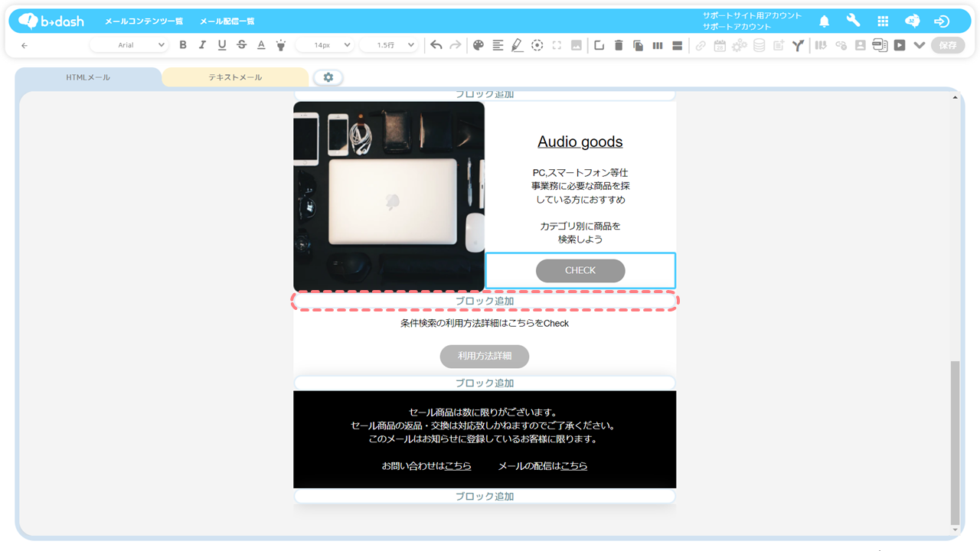Open the apps grid menu

pos(883,21)
